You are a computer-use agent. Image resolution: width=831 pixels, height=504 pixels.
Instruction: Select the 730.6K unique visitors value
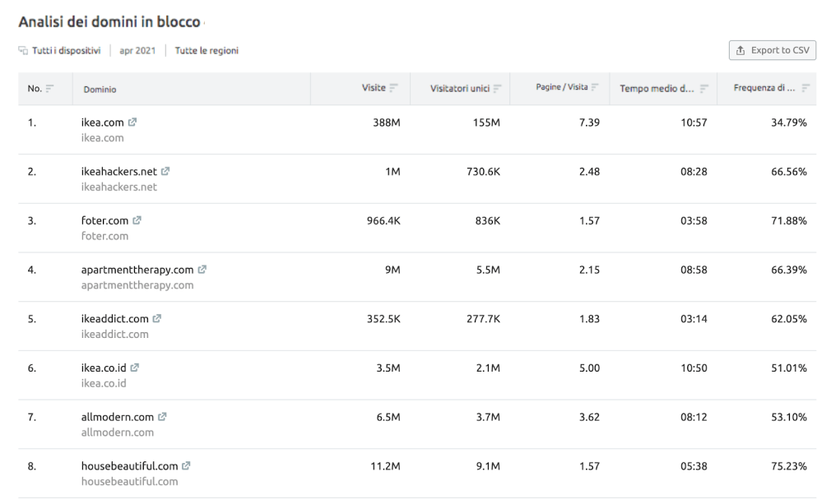click(483, 172)
